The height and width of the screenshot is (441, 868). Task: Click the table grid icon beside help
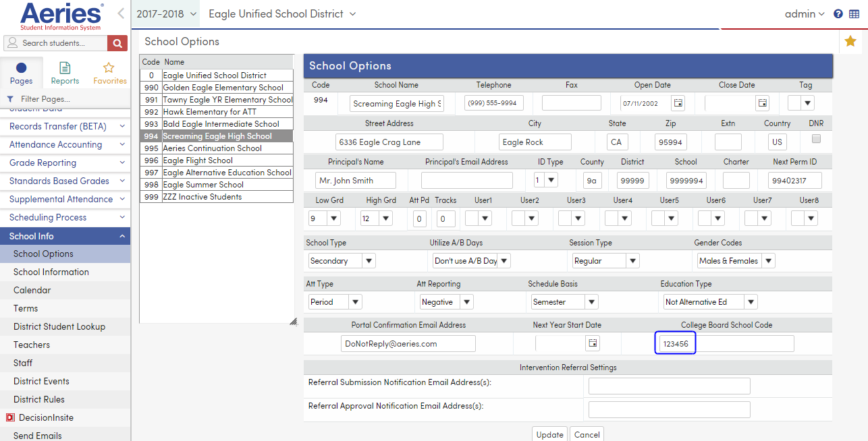(855, 13)
